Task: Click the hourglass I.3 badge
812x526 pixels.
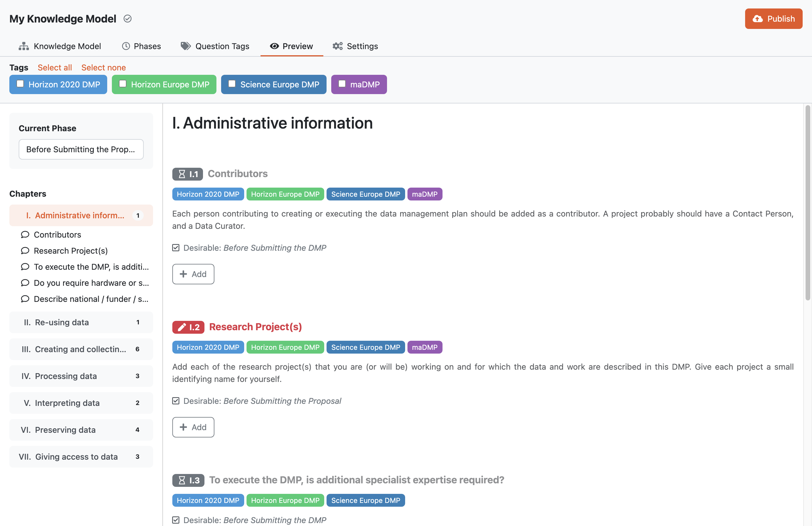Action: point(188,480)
